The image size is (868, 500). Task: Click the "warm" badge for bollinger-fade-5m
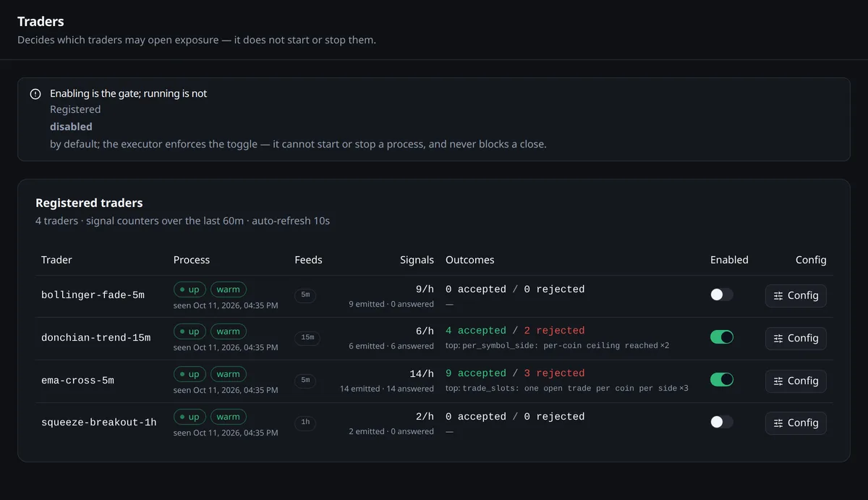229,289
